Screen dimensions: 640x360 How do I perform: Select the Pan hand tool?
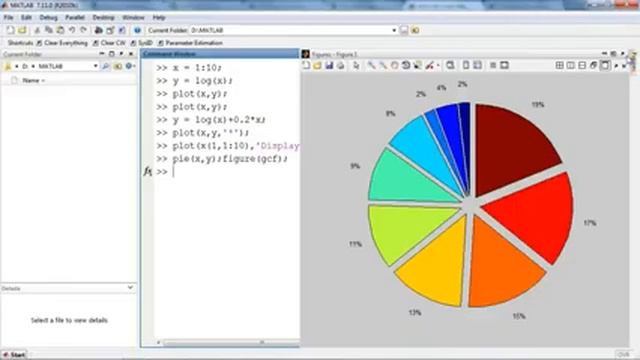[394, 65]
